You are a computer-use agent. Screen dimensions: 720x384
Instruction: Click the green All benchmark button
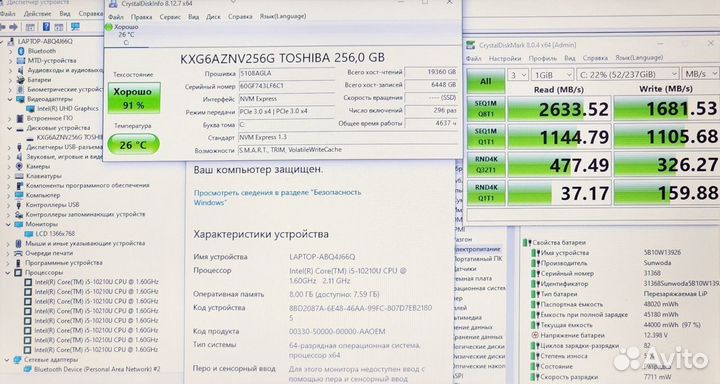click(x=485, y=81)
